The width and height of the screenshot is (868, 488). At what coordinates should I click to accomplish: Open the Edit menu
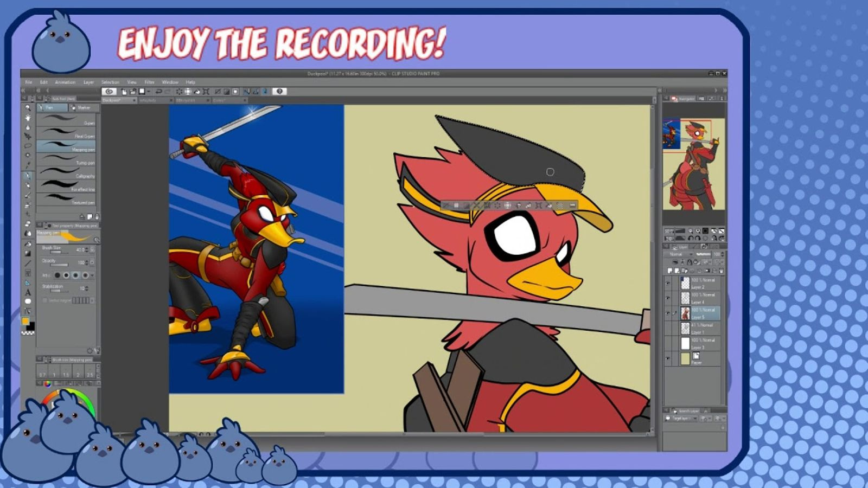click(x=44, y=82)
